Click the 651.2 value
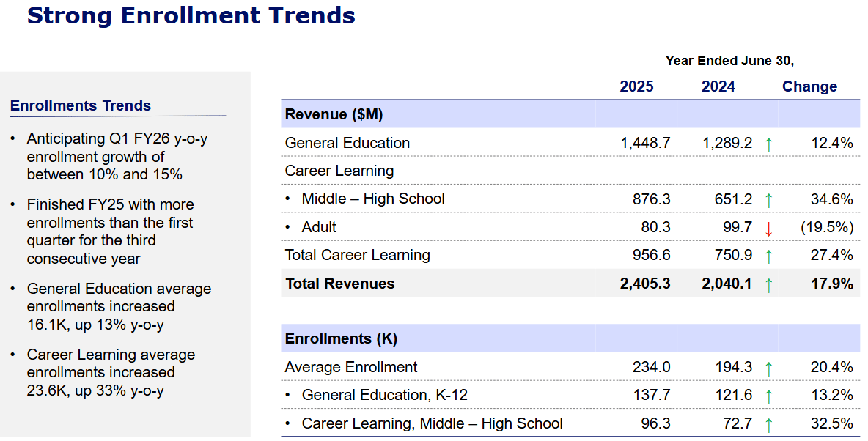868x441 pixels. point(734,199)
